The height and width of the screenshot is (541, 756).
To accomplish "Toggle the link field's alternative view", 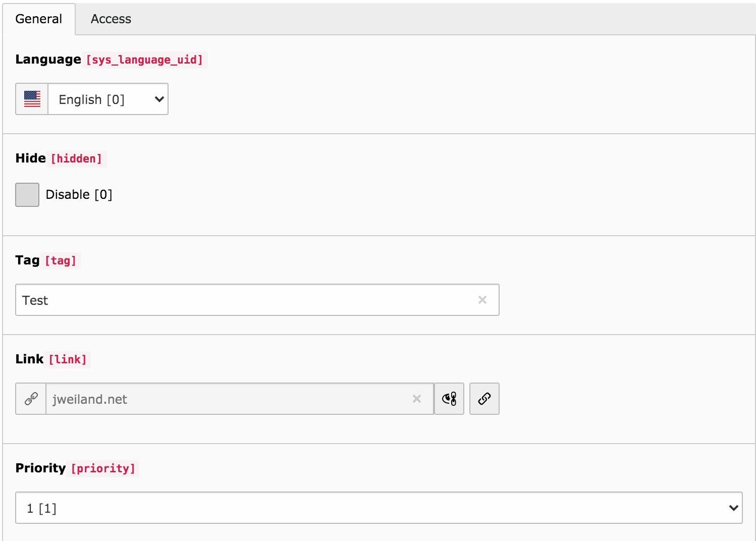I will coord(449,399).
